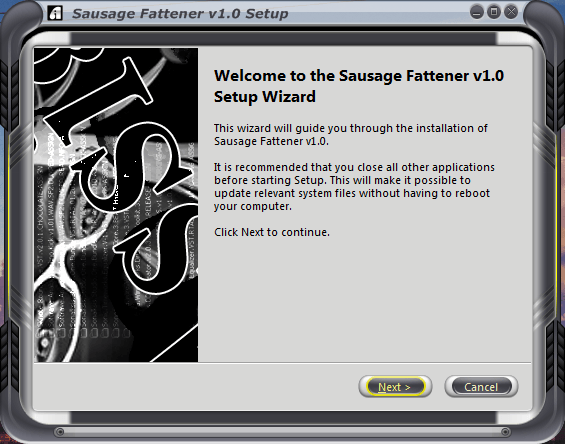
Task: Cancel the Sausage Fattener setup
Action: point(481,387)
